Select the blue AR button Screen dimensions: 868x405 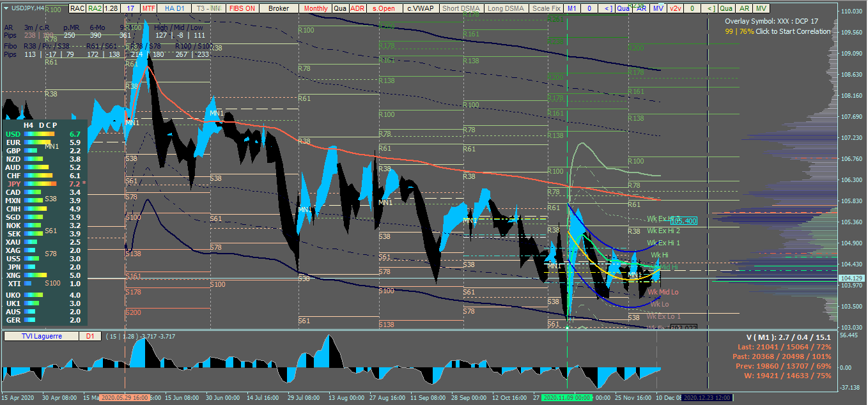[x=641, y=8]
